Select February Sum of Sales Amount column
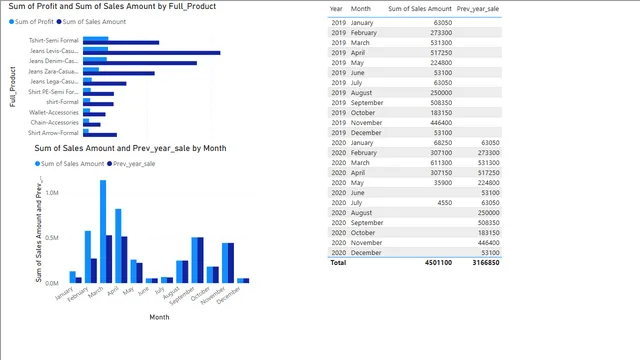This screenshot has height=360, width=640. (x=88, y=257)
